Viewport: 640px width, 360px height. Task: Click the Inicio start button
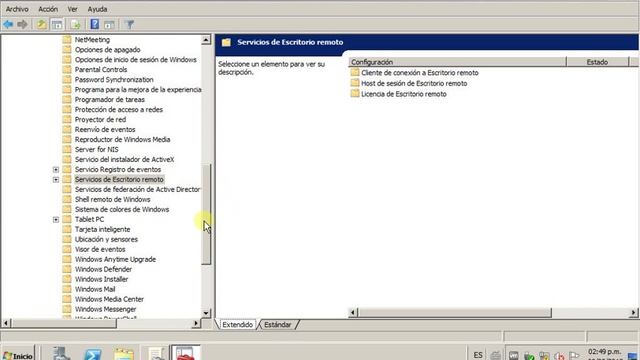pyautogui.click(x=18, y=355)
